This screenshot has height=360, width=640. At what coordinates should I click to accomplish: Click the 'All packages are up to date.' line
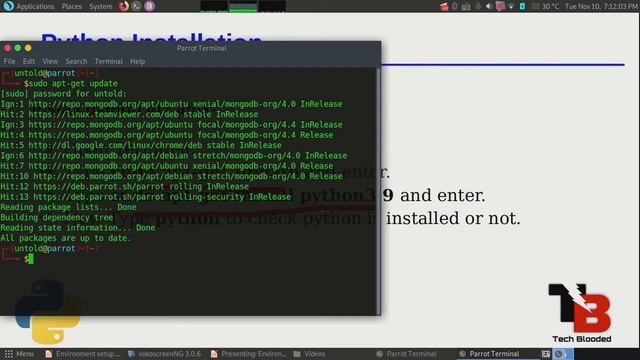66,238
